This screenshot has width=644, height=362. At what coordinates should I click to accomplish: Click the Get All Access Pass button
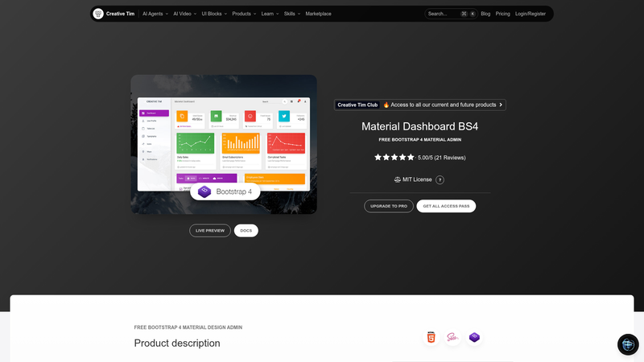[446, 206]
